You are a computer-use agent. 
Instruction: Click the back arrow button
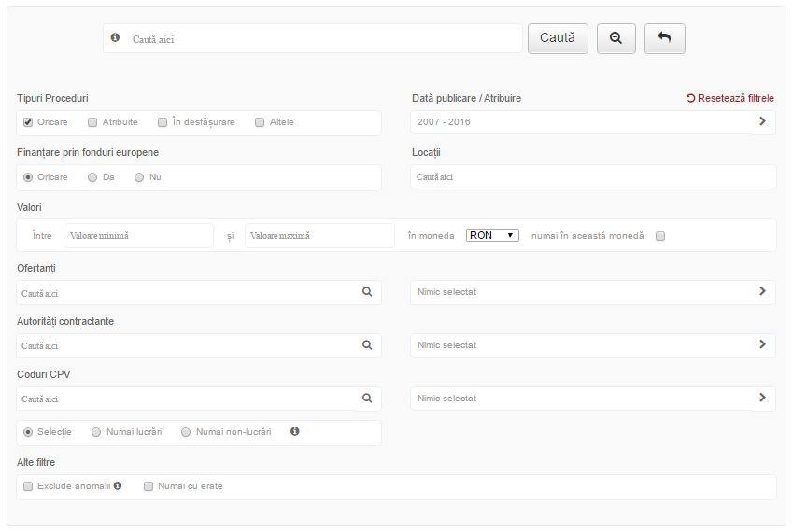coord(664,38)
